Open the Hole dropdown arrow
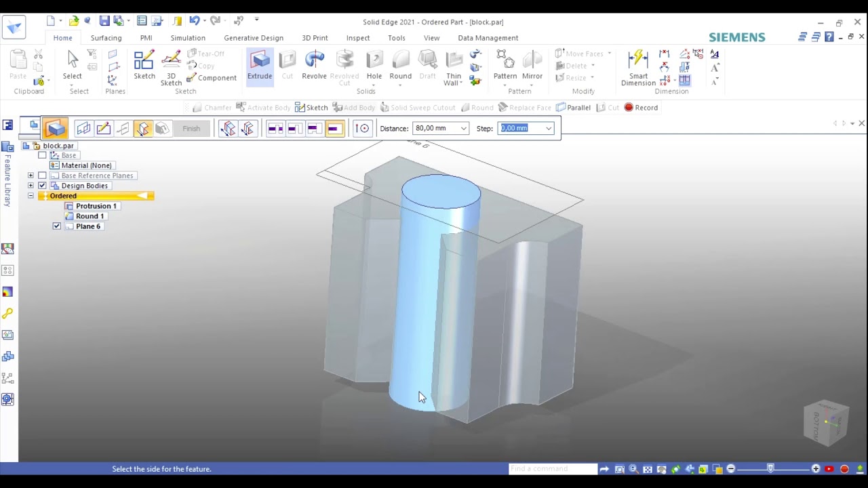The width and height of the screenshot is (868, 488). [374, 85]
